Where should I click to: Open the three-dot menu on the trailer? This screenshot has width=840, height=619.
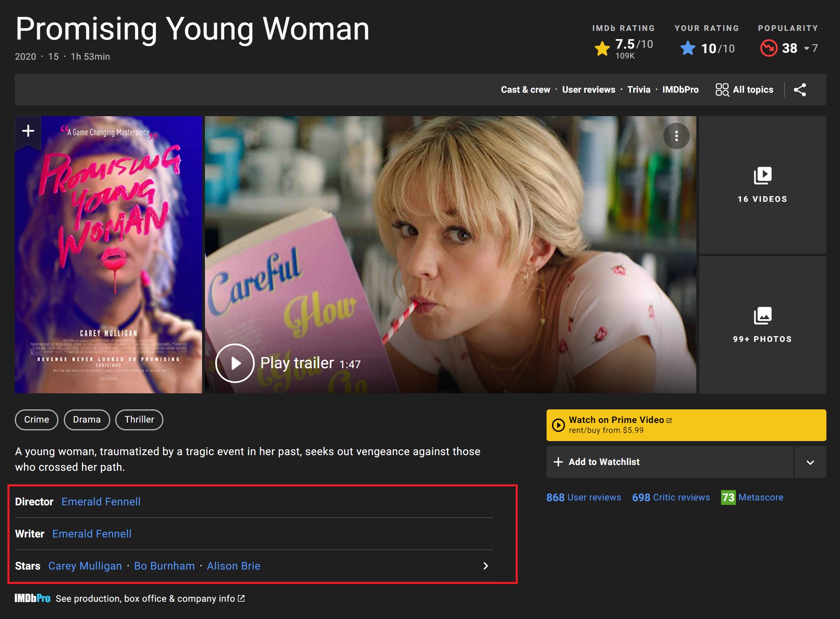pos(676,136)
